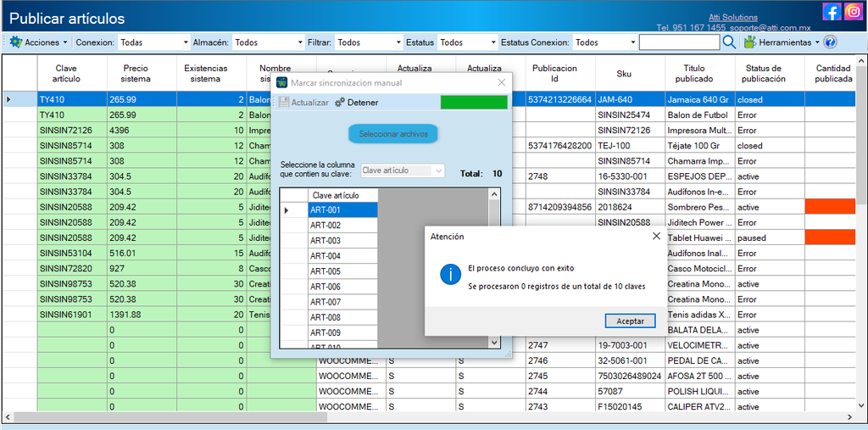Click the Acciones gear icon
Viewport: 868px width, 430px height.
coord(15,42)
